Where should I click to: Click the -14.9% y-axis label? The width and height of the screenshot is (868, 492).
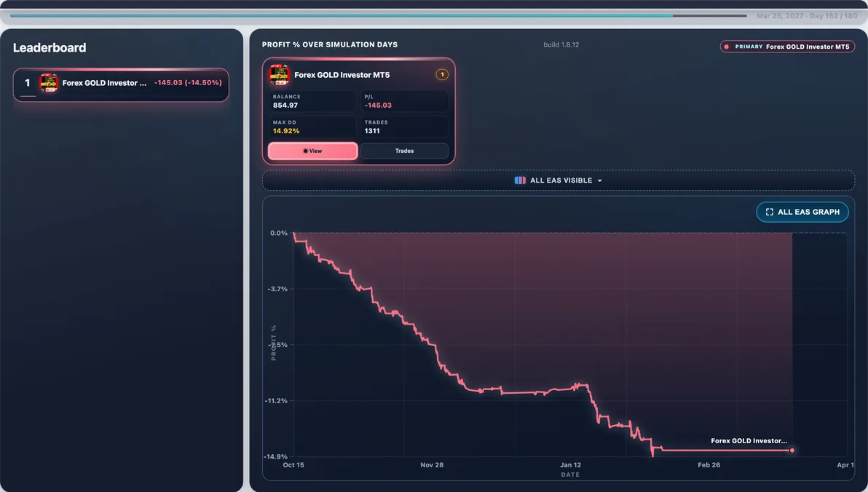[x=276, y=456]
